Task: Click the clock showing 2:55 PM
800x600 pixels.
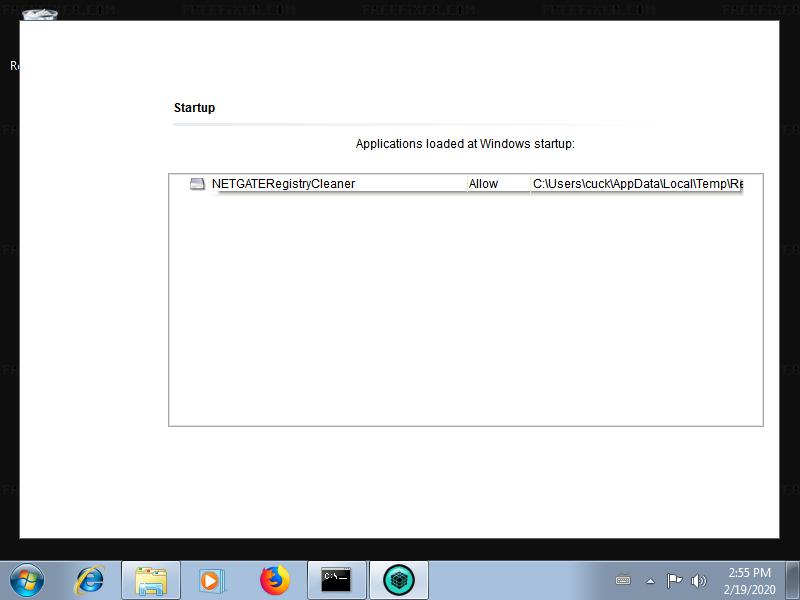Action: coord(749,581)
